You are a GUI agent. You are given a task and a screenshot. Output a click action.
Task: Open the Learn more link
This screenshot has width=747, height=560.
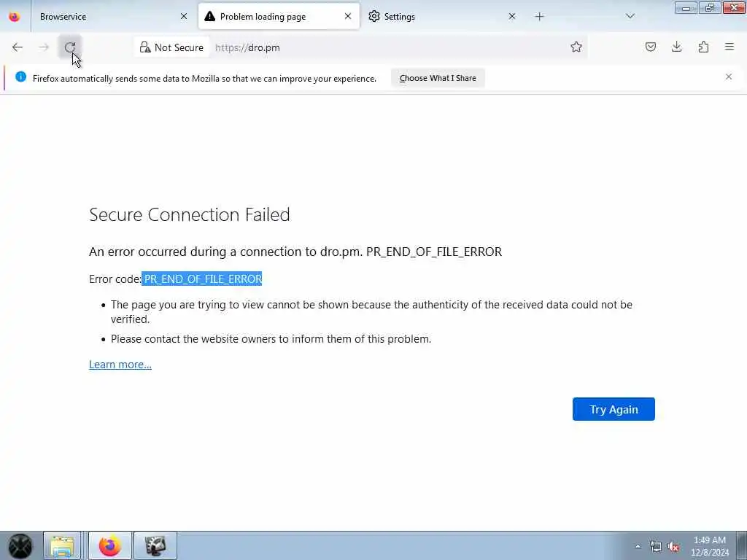point(120,365)
